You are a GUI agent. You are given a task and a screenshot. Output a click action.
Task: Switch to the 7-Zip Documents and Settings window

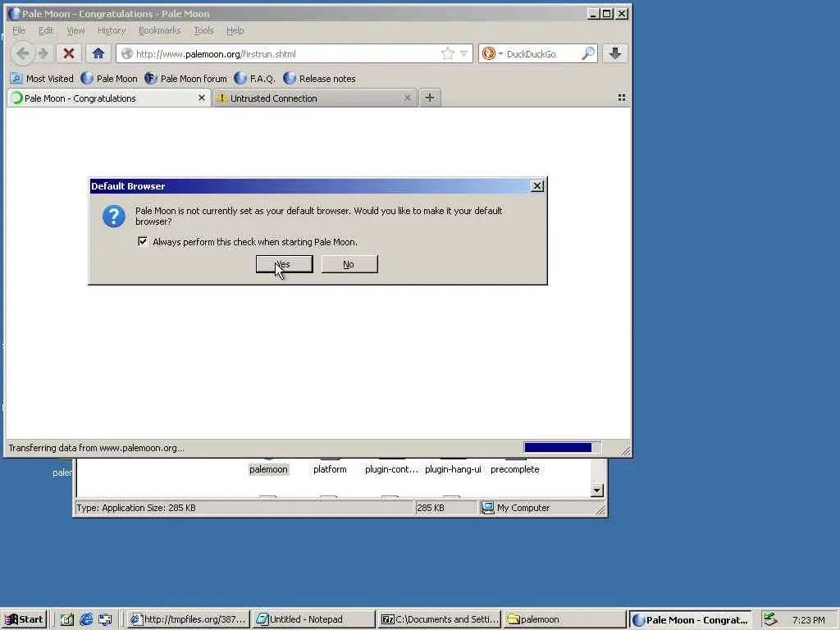tap(439, 619)
